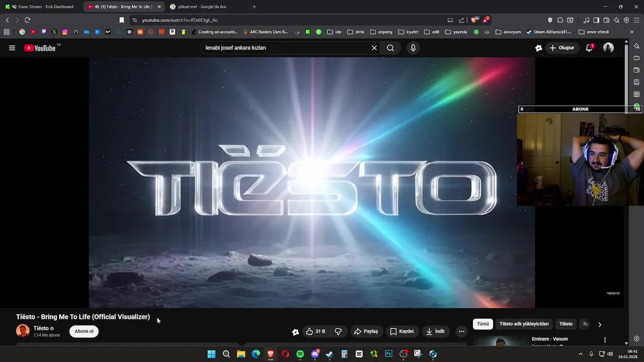Viewport: 644px width, 362px height.
Task: Save the video with Kaydet
Action: pyautogui.click(x=401, y=331)
